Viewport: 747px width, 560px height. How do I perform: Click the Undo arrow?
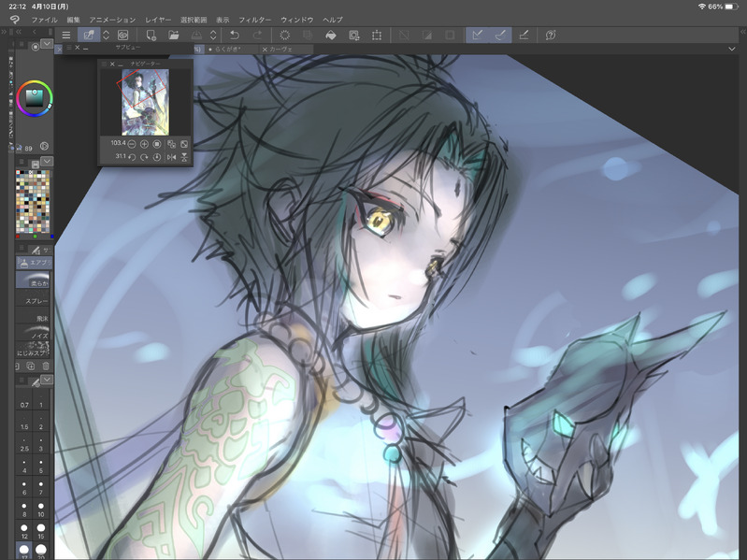(x=235, y=35)
